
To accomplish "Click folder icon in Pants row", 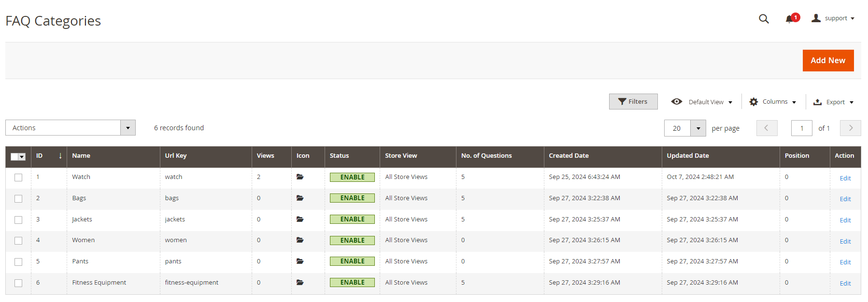I will point(300,261).
